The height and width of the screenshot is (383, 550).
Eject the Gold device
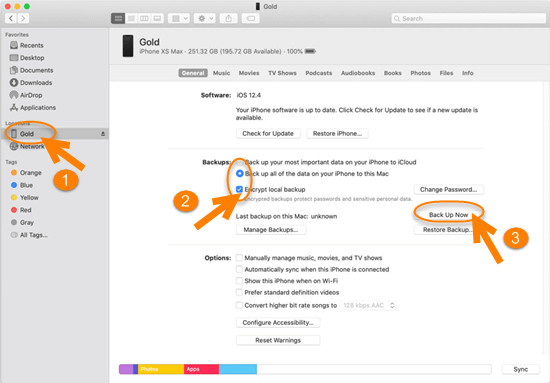tap(103, 134)
